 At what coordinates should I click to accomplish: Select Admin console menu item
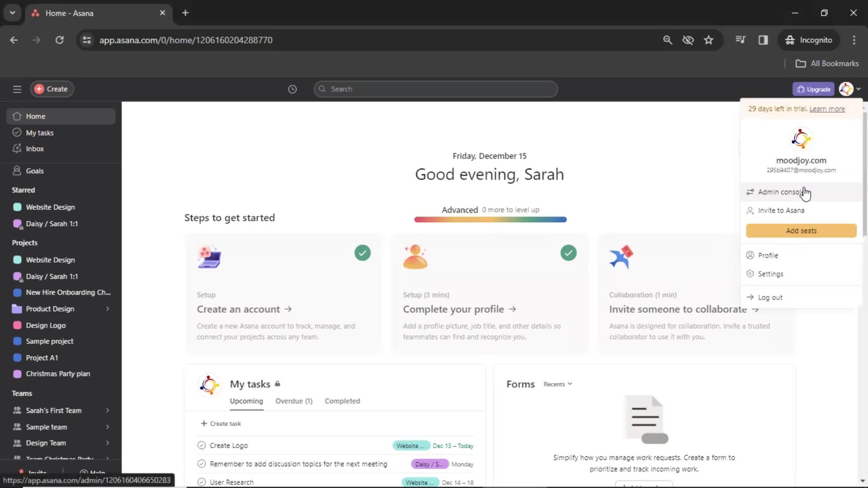click(x=801, y=192)
